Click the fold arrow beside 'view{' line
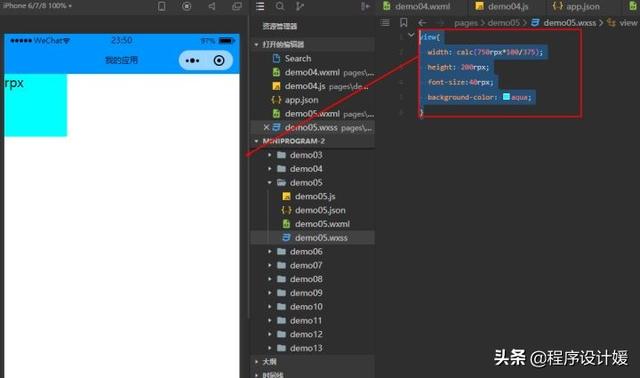Image resolution: width=640 pixels, height=378 pixels. pos(411,35)
